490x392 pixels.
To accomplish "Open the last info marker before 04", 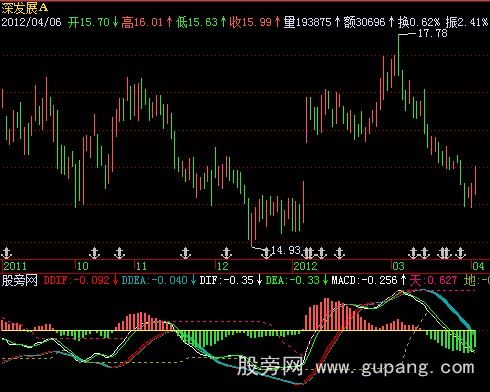I will click(461, 253).
